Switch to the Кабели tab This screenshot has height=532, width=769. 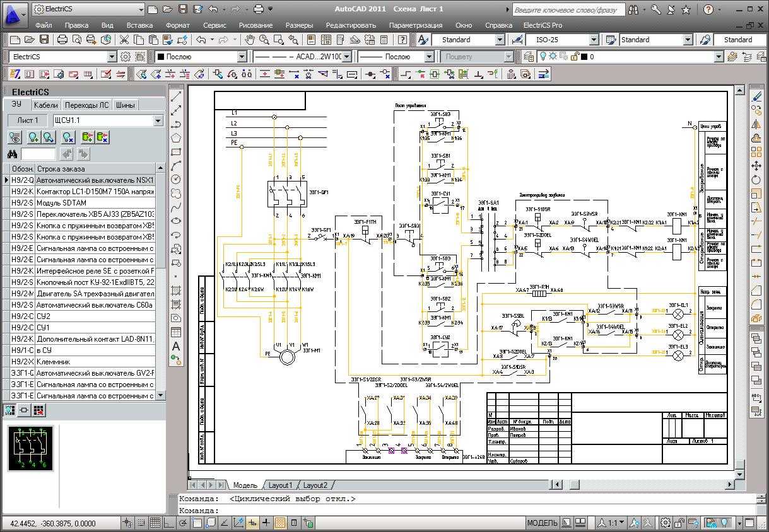coord(45,105)
